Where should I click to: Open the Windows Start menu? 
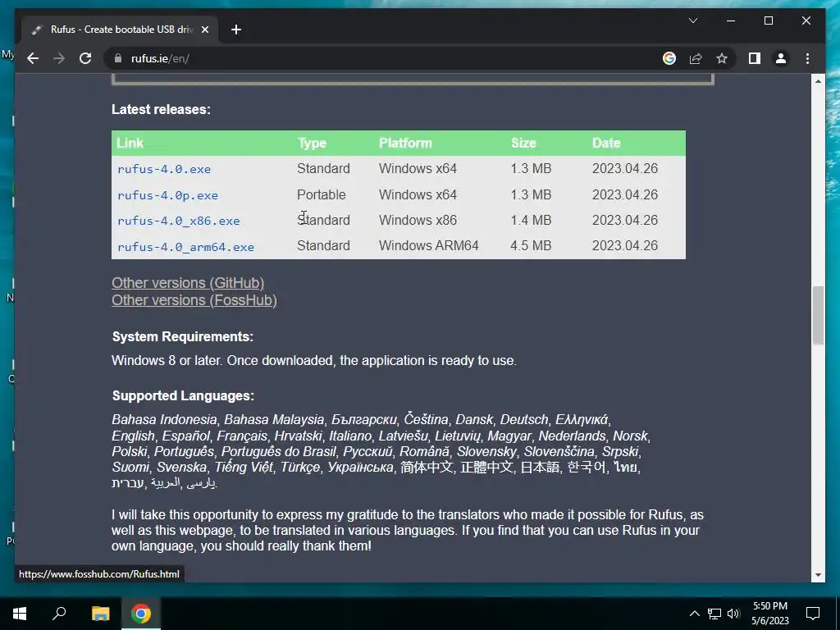20,614
